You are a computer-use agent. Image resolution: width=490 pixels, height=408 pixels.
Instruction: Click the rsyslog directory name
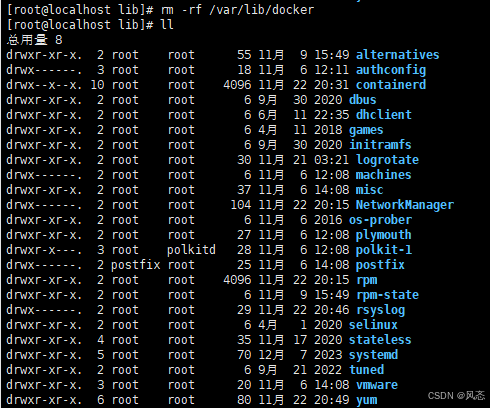click(380, 310)
